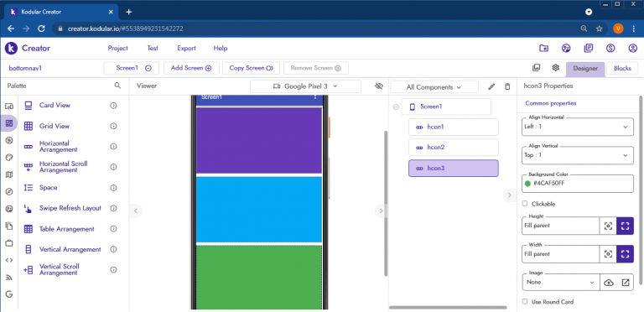Check the Use Round Card option
The height and width of the screenshot is (312, 644).
click(x=525, y=302)
